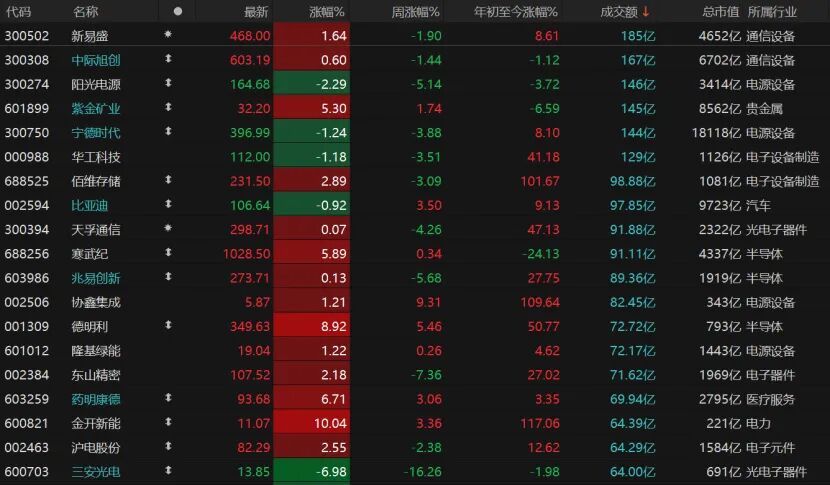Sort by the 名称 column header
Viewport: 830px width, 485px height.
point(85,12)
